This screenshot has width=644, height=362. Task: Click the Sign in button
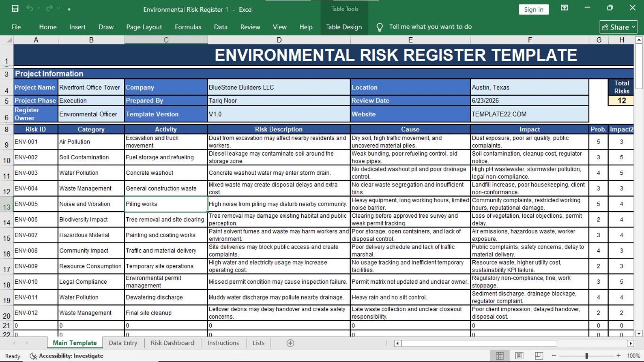click(534, 9)
